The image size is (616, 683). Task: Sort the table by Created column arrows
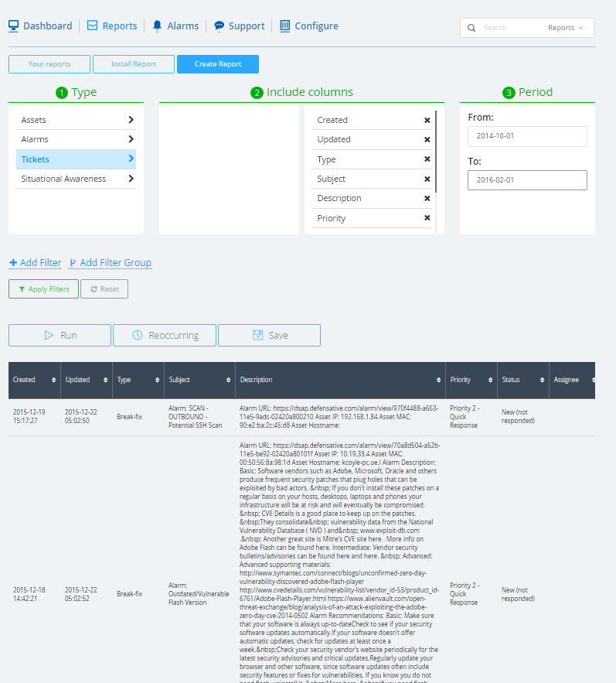(53, 380)
